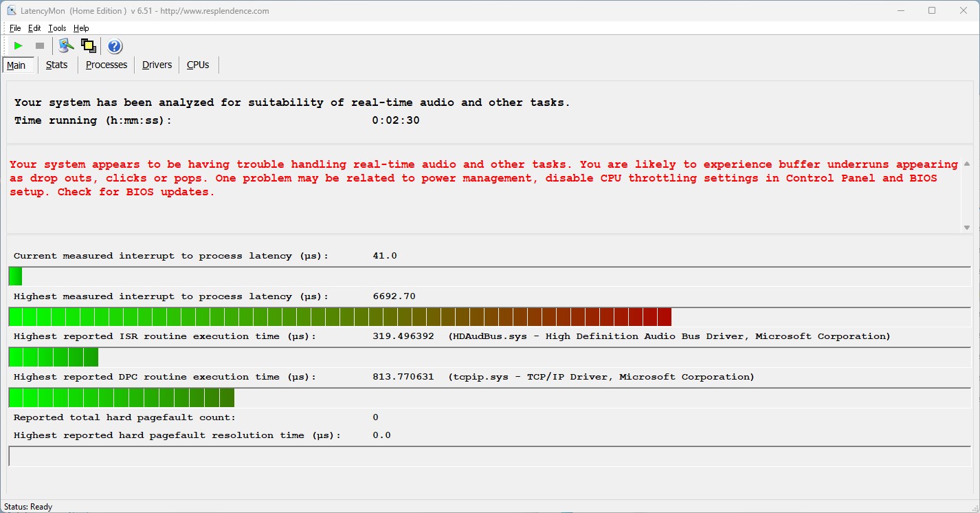
Task: Open the options icon in the toolbar
Action: click(66, 46)
